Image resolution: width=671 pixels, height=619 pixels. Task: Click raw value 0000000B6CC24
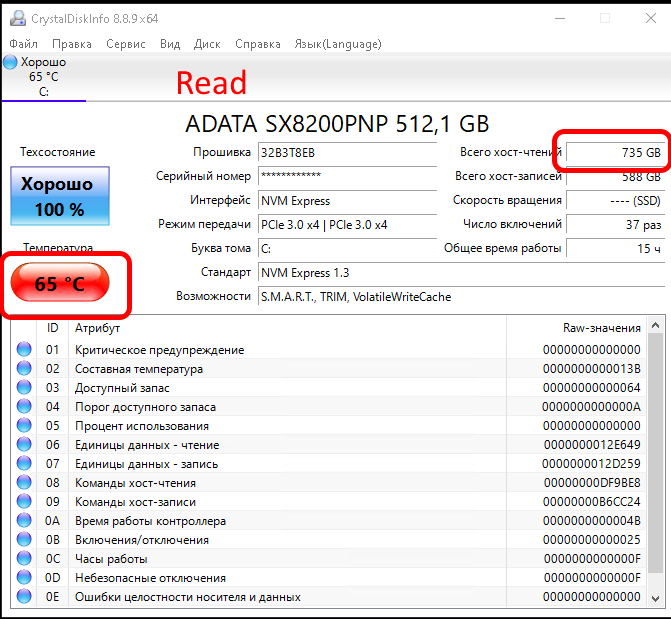592,502
